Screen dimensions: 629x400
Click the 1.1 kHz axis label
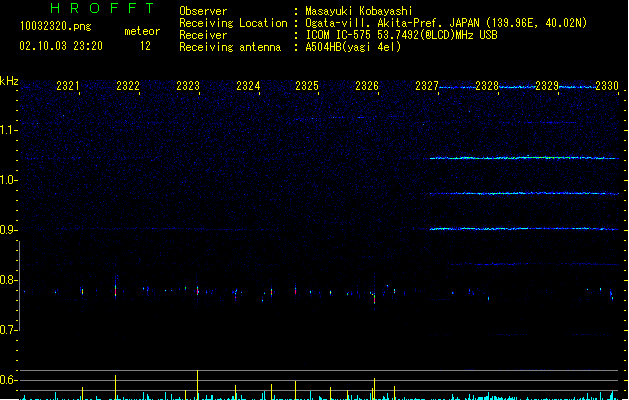[x=9, y=130]
